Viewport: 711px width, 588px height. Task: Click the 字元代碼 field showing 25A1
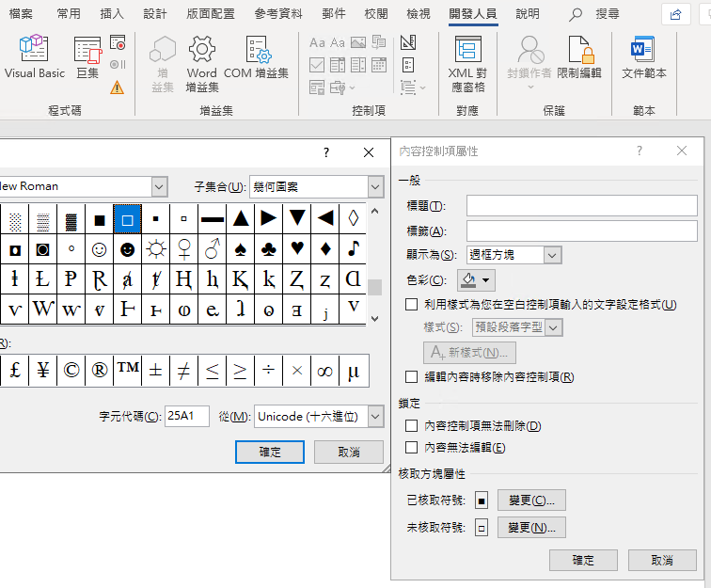click(x=187, y=416)
